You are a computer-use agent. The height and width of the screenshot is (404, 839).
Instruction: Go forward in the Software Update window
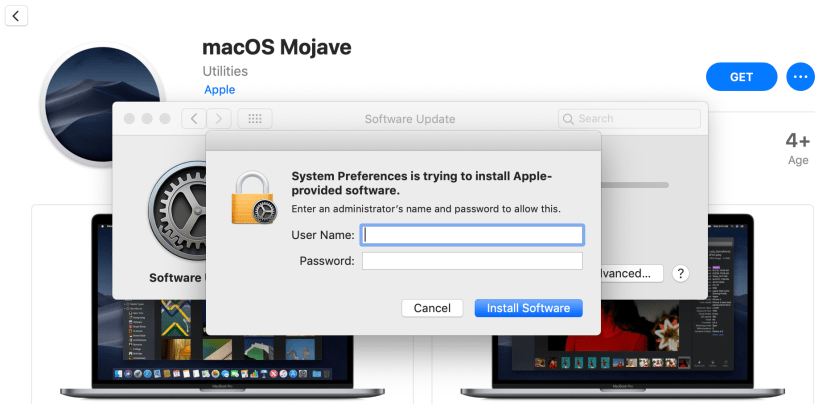(218, 119)
